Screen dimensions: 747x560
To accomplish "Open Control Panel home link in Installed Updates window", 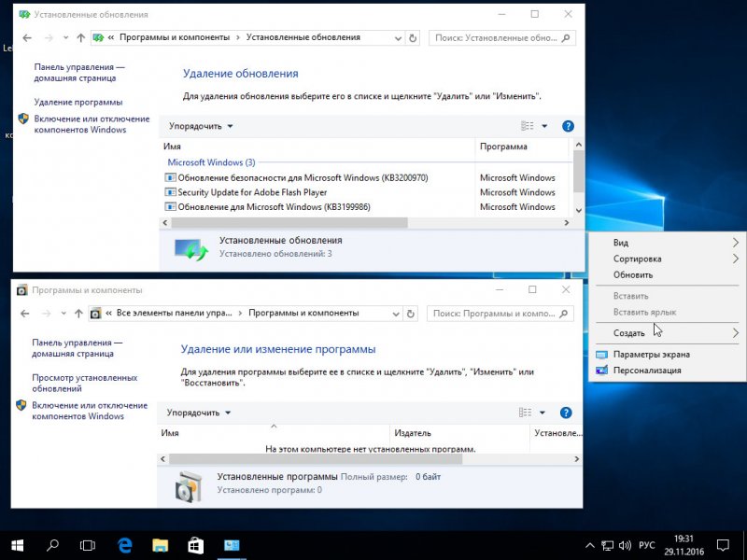I will click(x=79, y=73).
